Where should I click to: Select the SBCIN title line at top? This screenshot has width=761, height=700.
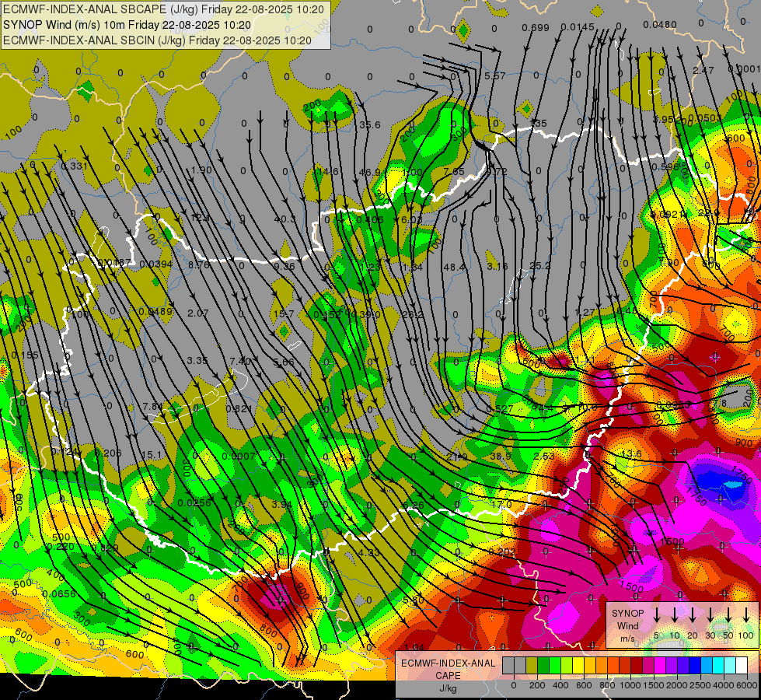[x=157, y=40]
